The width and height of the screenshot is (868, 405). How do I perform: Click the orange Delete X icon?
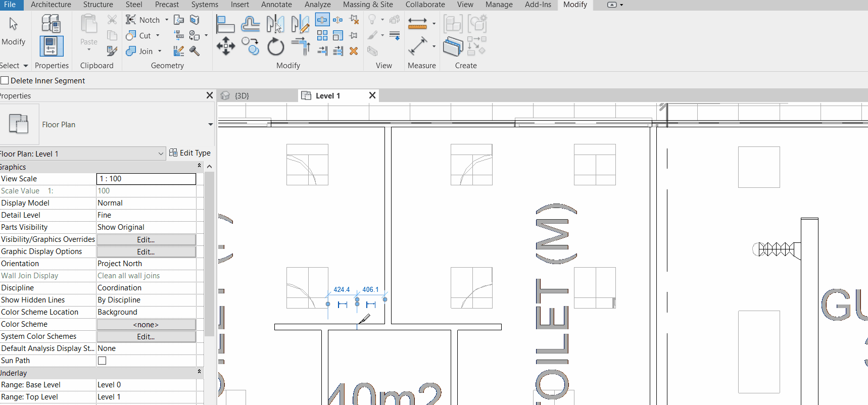point(354,51)
